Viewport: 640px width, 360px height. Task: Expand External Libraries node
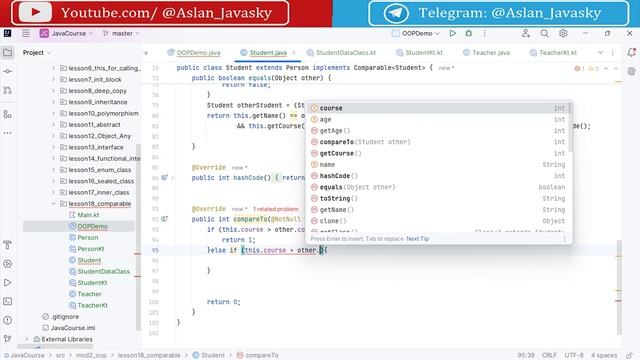[x=27, y=339]
